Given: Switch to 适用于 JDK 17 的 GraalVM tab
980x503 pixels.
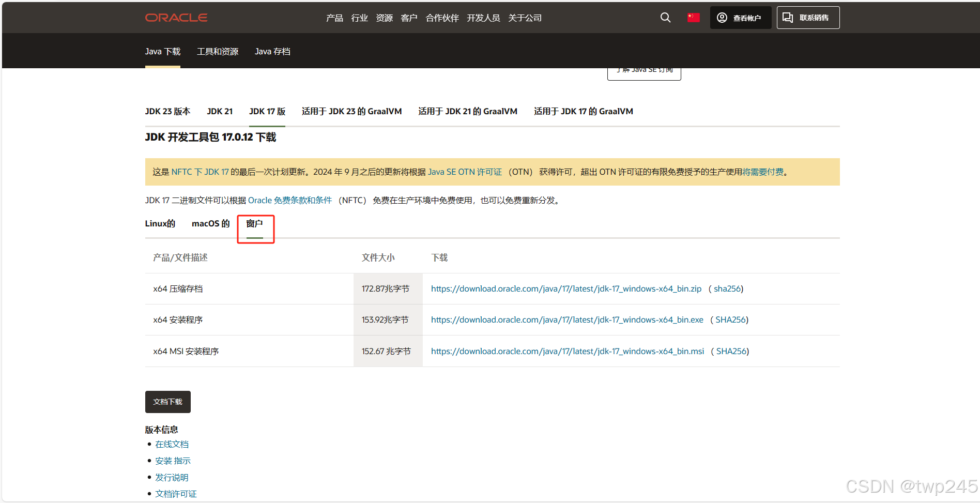Looking at the screenshot, I should [584, 111].
